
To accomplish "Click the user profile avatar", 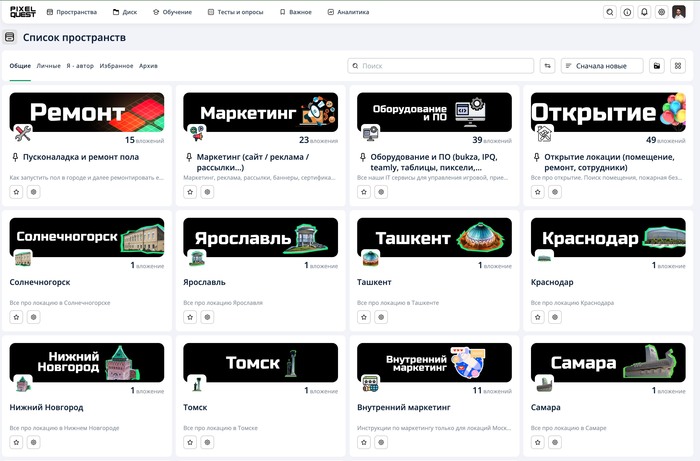I will click(x=679, y=12).
